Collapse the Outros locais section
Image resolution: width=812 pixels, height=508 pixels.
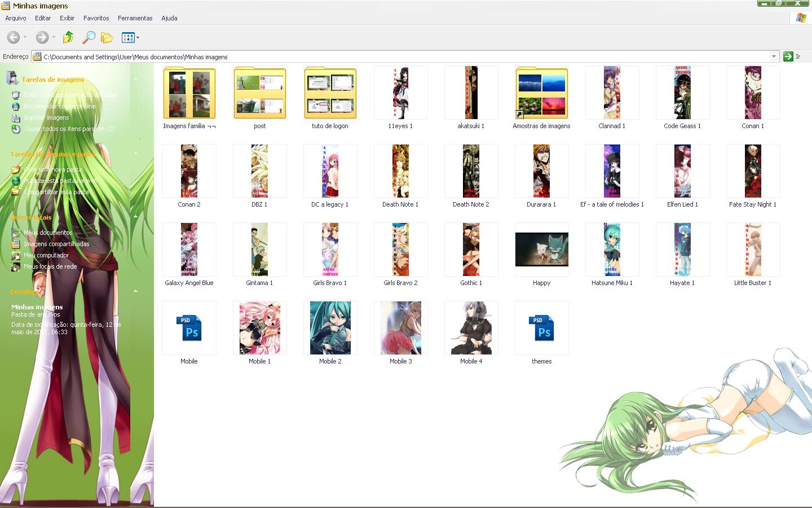(x=136, y=217)
